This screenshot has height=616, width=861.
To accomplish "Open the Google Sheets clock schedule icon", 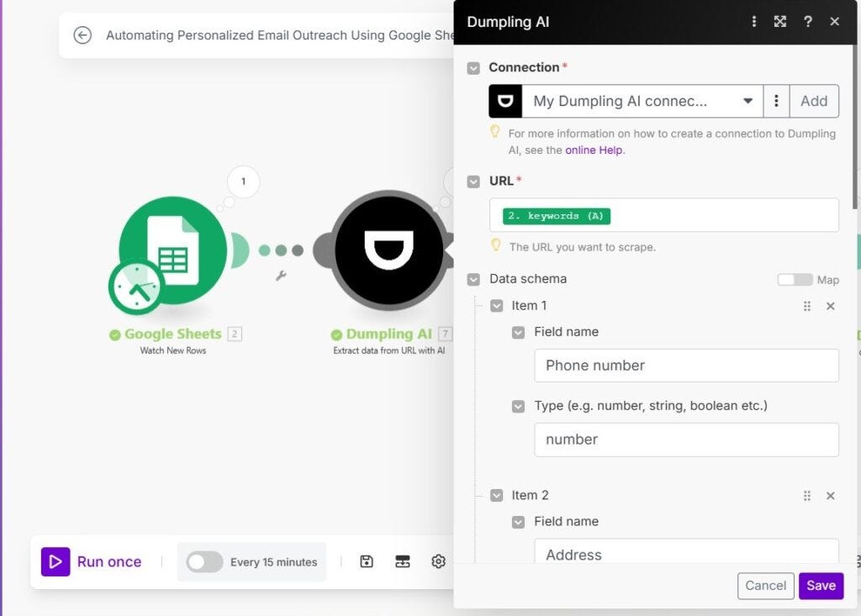I will click(137, 287).
